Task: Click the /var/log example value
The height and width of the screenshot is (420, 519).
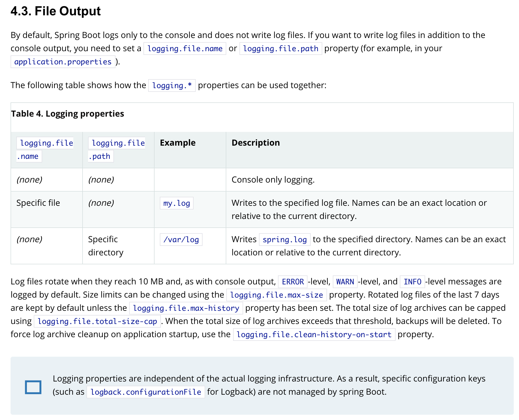Action: click(x=181, y=240)
